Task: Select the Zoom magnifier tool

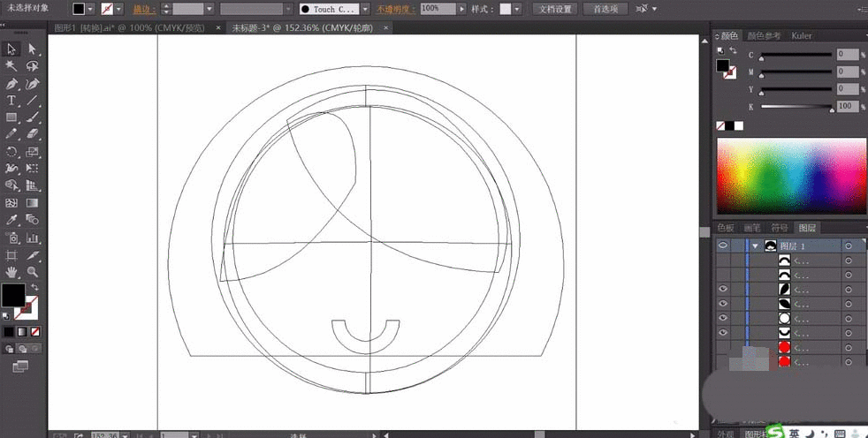Action: click(33, 272)
